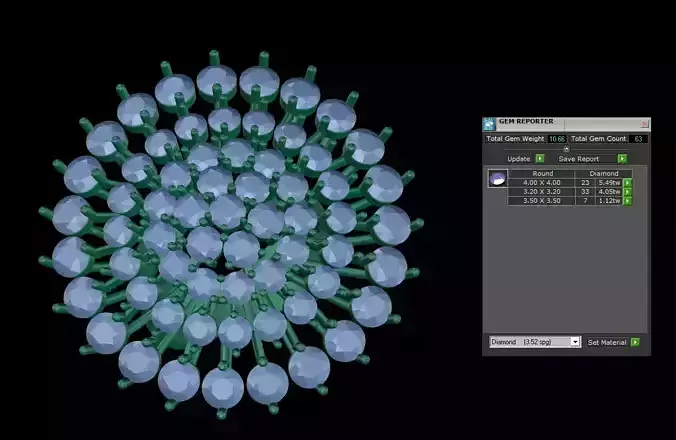Screen dimensions: 676x440
Task: Click the green Update arrow button
Action: click(540, 159)
